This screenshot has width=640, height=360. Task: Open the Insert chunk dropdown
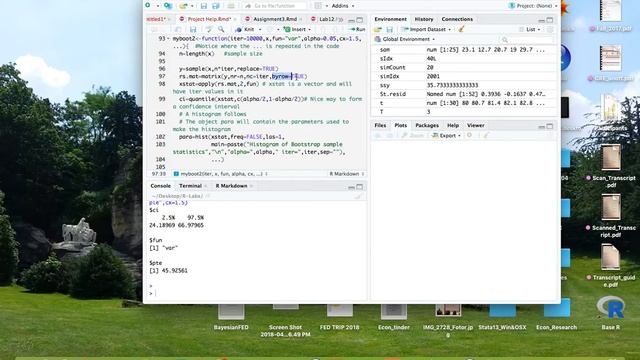pos(298,29)
